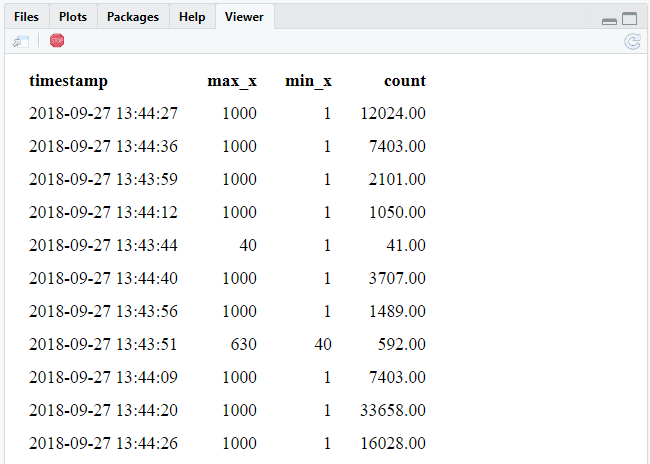Click the Viewer tab
The height and width of the screenshot is (464, 650).
pos(244,17)
